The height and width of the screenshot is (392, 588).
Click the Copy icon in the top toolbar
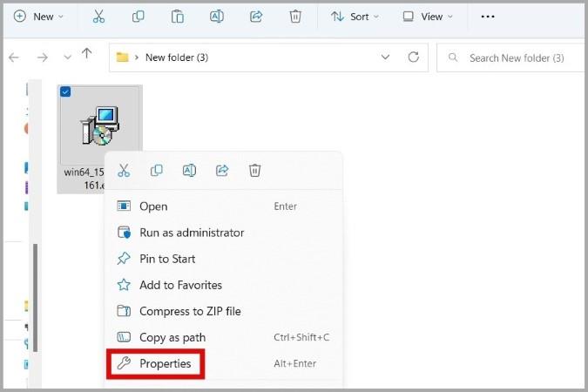point(138,17)
